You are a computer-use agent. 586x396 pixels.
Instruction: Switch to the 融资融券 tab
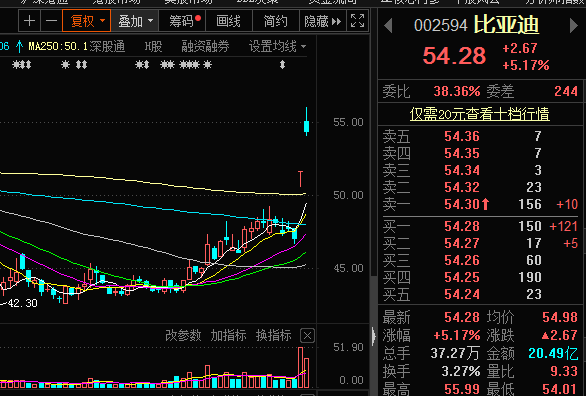pos(205,47)
